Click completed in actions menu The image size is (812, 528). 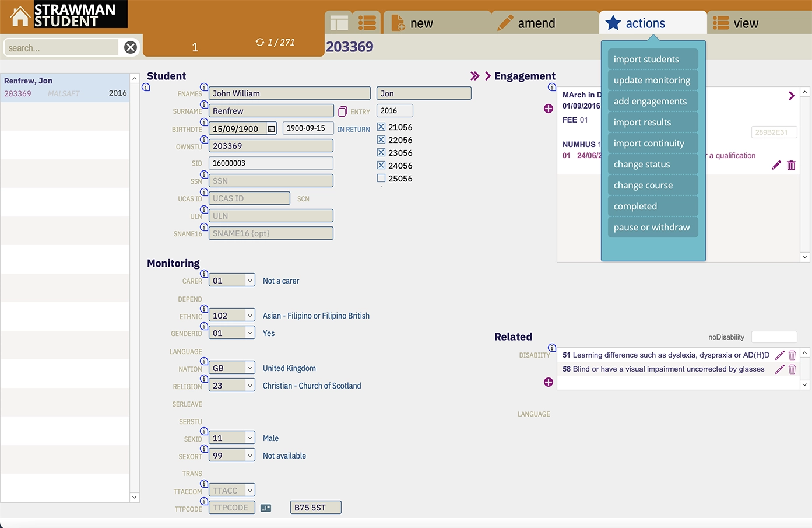pyautogui.click(x=653, y=206)
